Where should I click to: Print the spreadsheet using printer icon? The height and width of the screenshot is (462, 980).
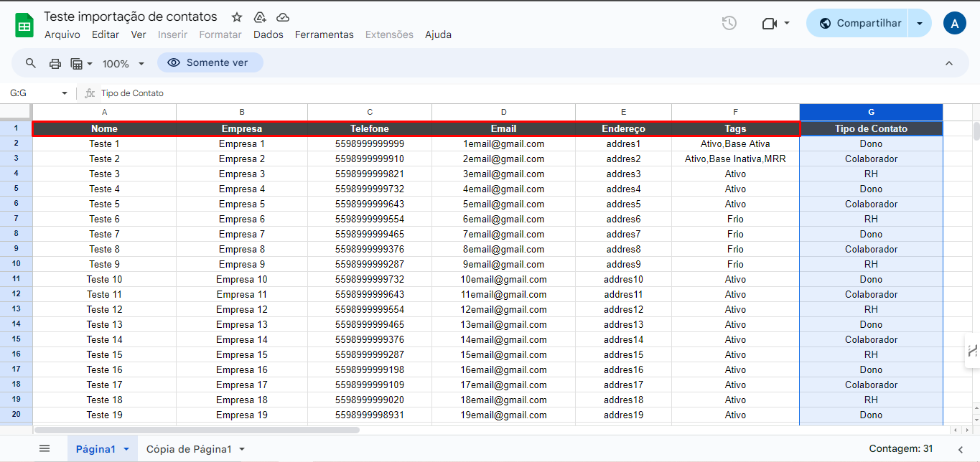pos(55,63)
